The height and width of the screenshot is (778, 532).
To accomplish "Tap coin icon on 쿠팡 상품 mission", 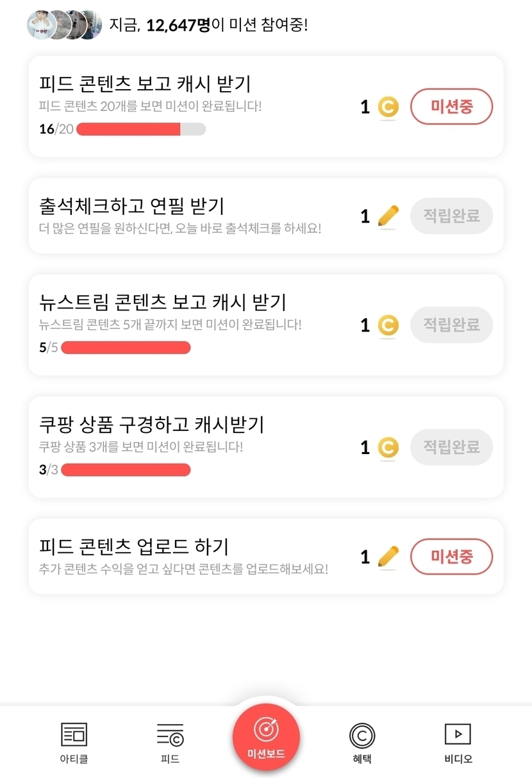I will click(x=388, y=447).
